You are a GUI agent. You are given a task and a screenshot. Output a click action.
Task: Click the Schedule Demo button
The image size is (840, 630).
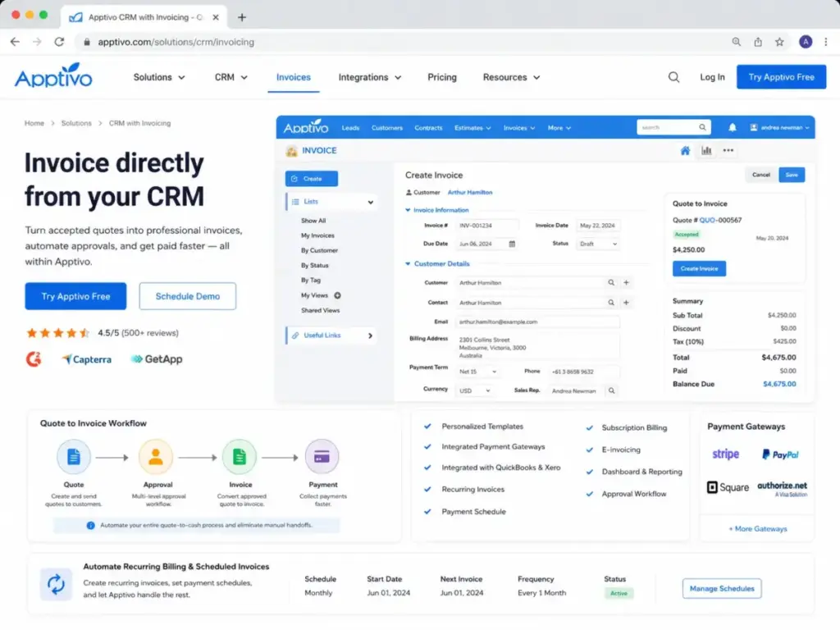point(188,296)
